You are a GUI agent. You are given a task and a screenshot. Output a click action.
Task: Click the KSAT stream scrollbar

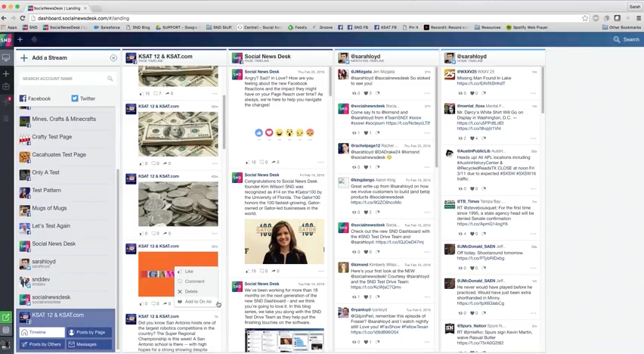[224, 122]
